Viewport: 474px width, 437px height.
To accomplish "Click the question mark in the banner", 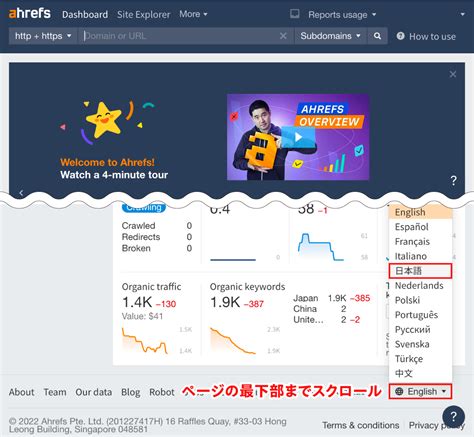I will click(453, 181).
